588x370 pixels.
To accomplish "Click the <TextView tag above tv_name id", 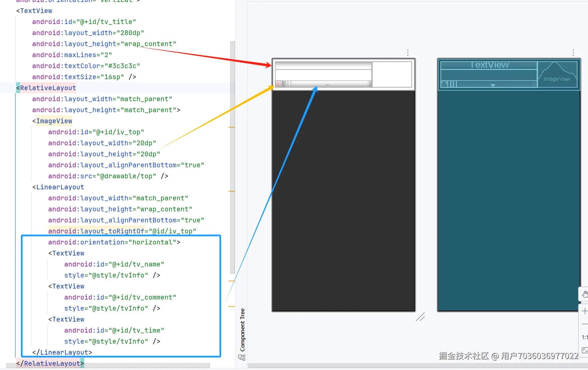I will [66, 253].
